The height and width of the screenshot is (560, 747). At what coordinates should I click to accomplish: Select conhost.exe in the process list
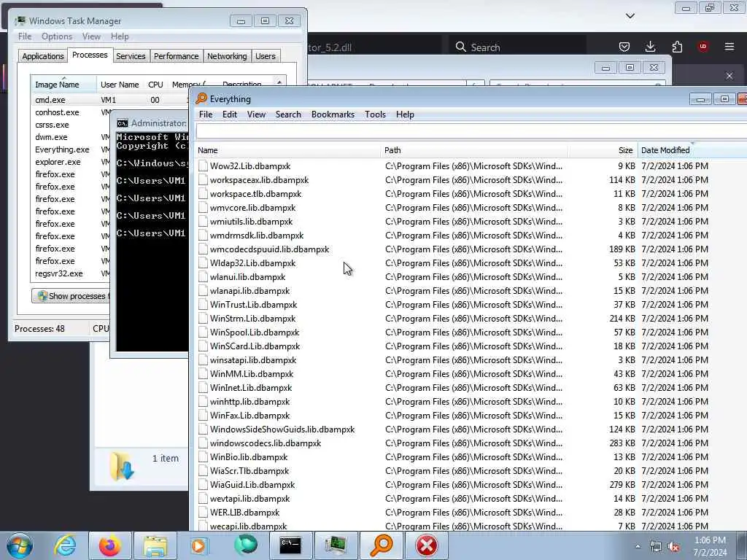57,112
